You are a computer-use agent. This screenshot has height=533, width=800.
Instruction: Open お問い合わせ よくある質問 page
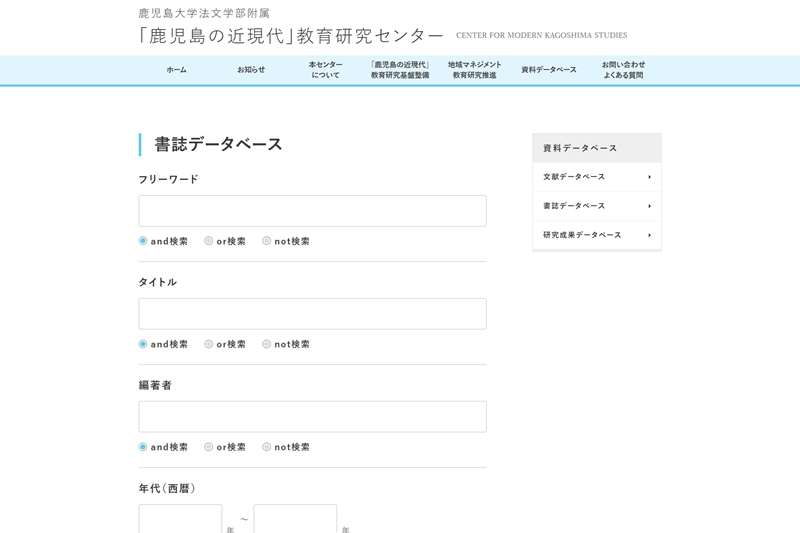coord(623,70)
